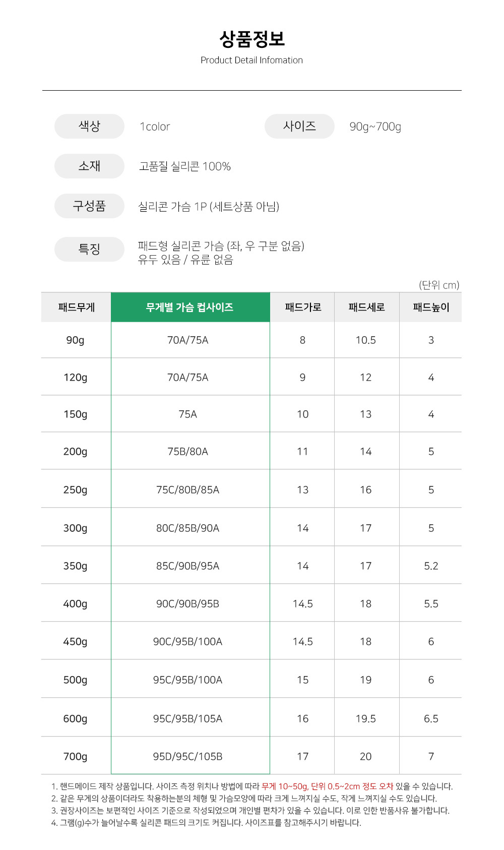Click the 패드무게 column header
Screen dimensions: 504x850
coord(76,307)
